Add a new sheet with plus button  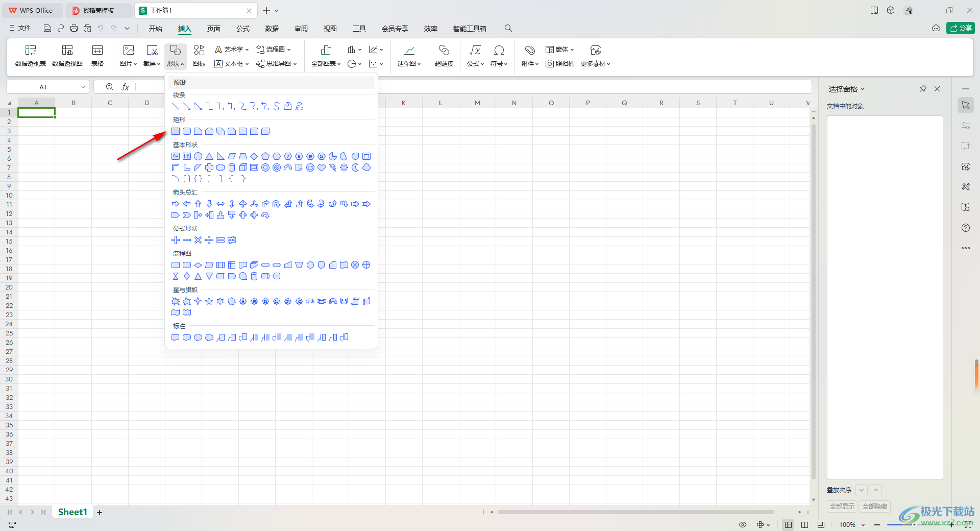click(100, 513)
